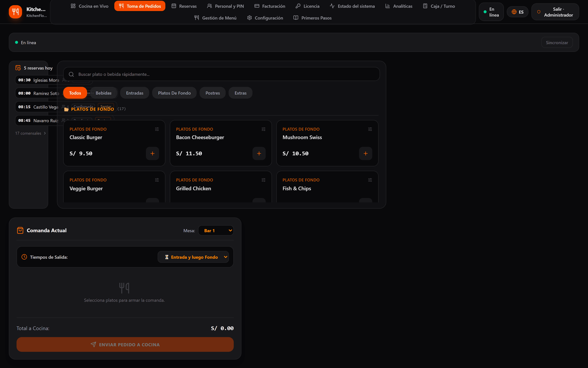Open customize options icon on Mushroom Swiss
This screenshot has width=588, height=368.
[370, 129]
